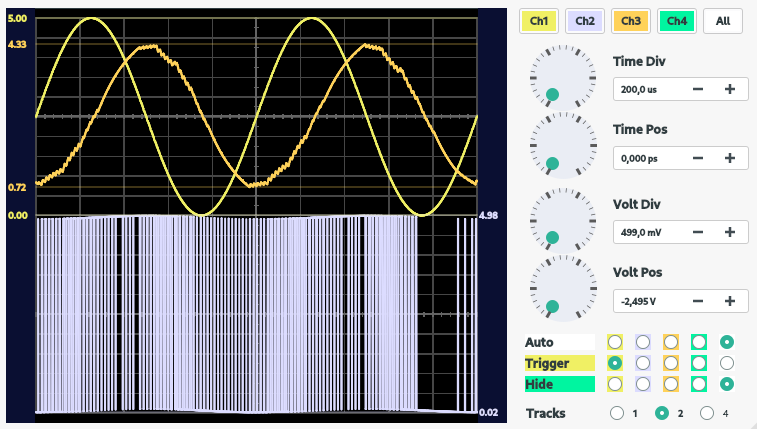Screen dimensions: 757x429
Task: Switch to the Ch1 channel tab
Action: pyautogui.click(x=539, y=20)
